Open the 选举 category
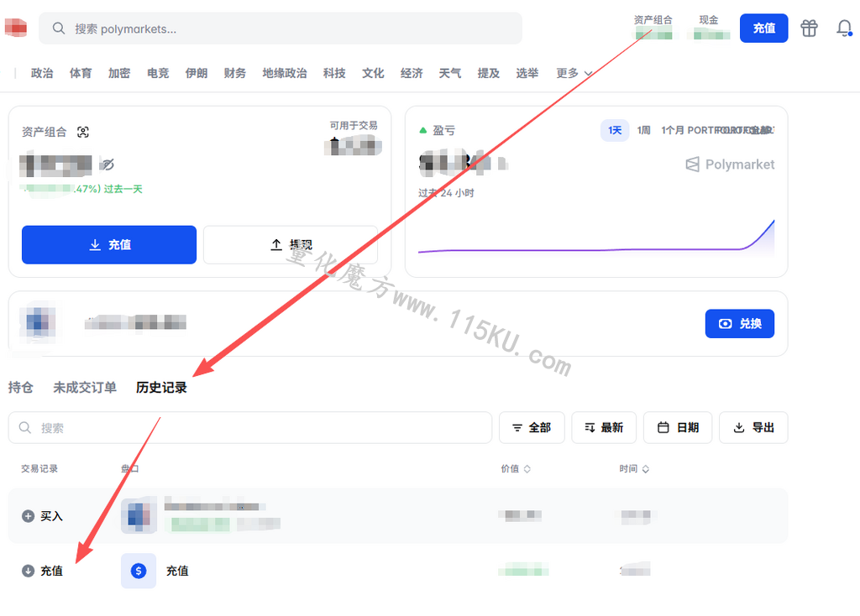860x616 pixels. click(527, 74)
